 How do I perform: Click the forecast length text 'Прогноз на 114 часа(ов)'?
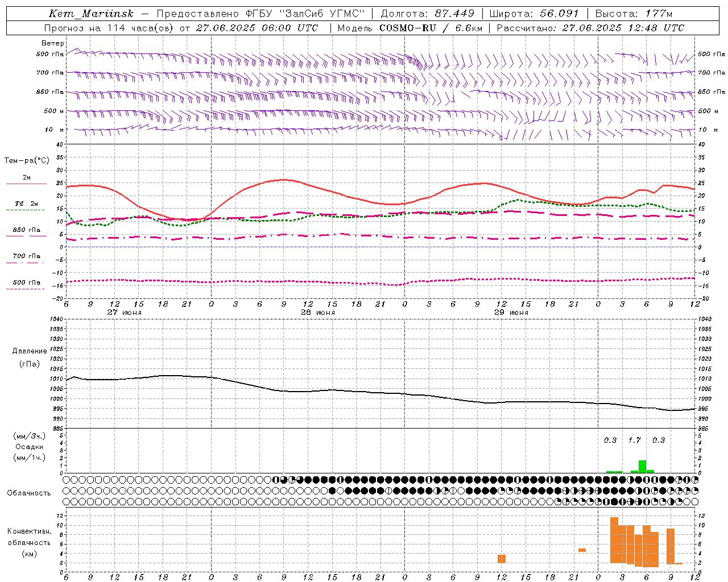pos(108,28)
